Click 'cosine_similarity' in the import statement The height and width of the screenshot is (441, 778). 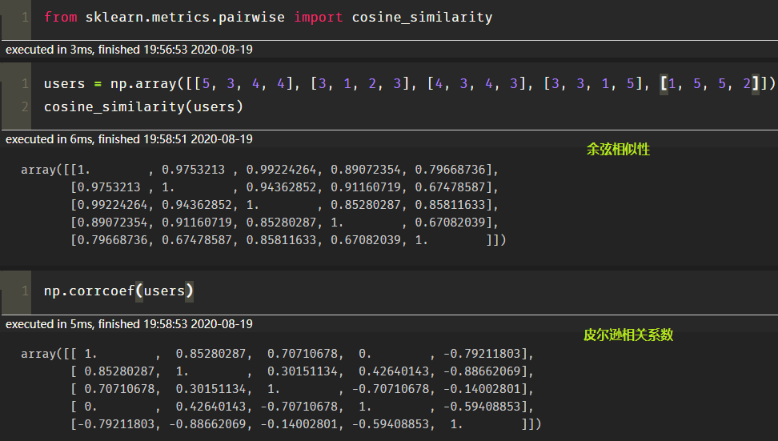[x=422, y=17]
